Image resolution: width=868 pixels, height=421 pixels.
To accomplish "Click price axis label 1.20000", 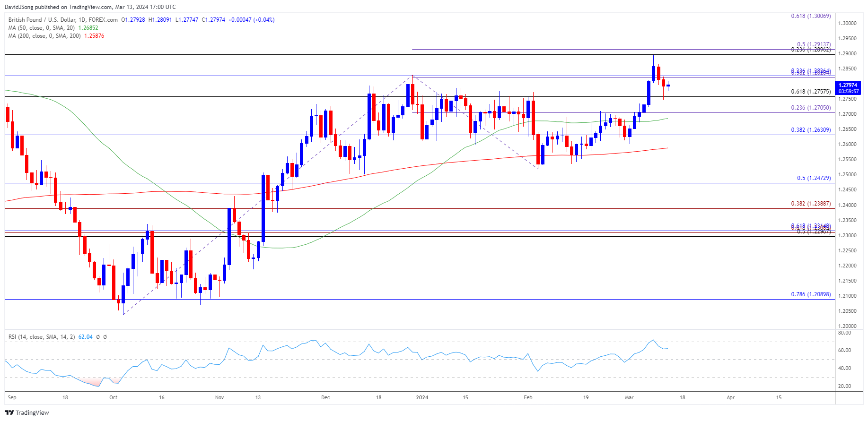I will 847,326.
